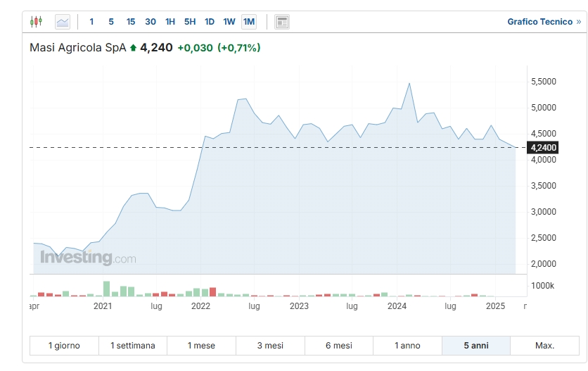The width and height of the screenshot is (588, 371).
Task: Click the tallest green volume bar at 2021
Action: [106, 289]
